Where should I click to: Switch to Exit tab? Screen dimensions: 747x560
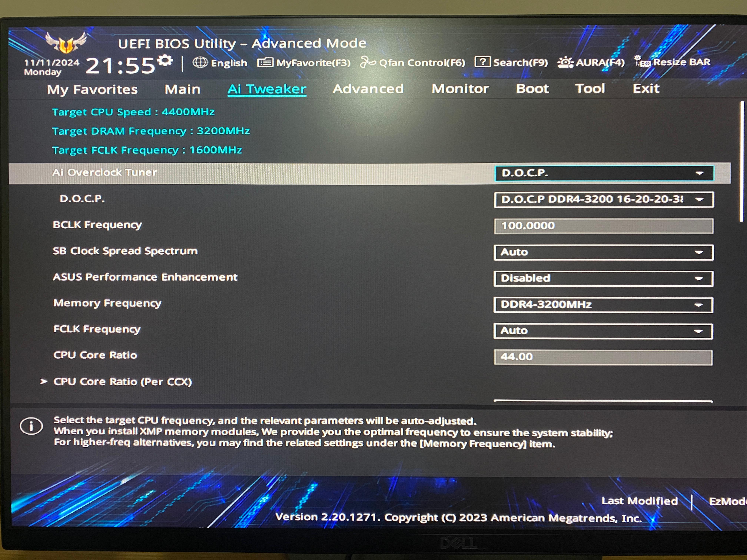coord(646,89)
